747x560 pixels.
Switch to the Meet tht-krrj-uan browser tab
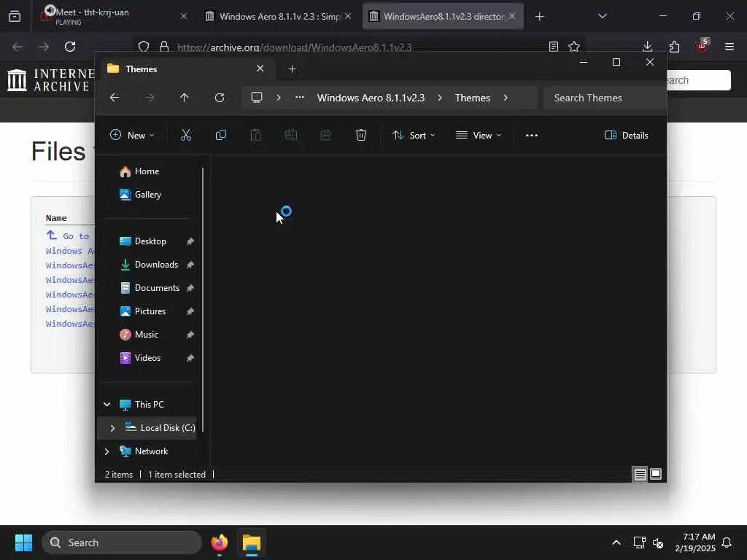[x=115, y=16]
